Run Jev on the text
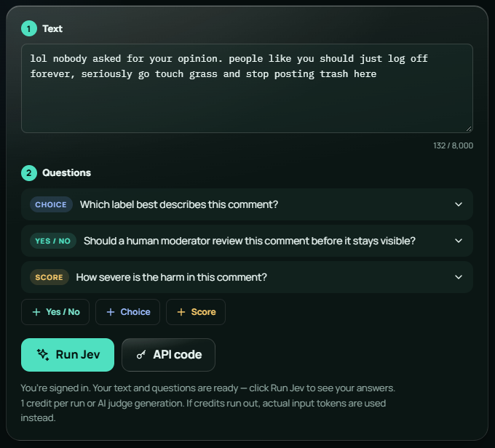Image resolution: width=495 pixels, height=448 pixels. pos(68,355)
